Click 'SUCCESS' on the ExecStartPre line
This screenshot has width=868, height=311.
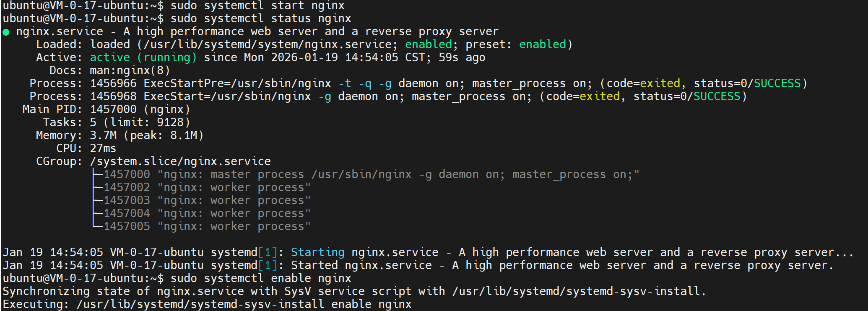[777, 83]
